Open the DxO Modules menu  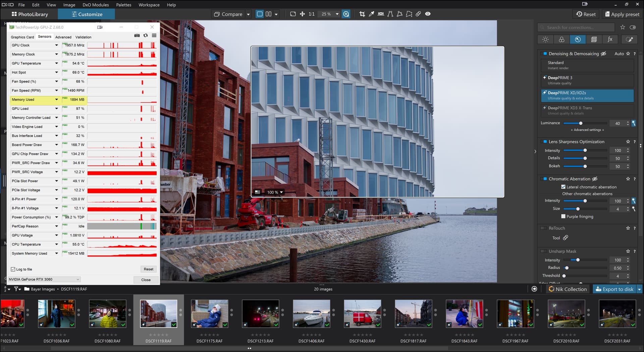coord(96,5)
